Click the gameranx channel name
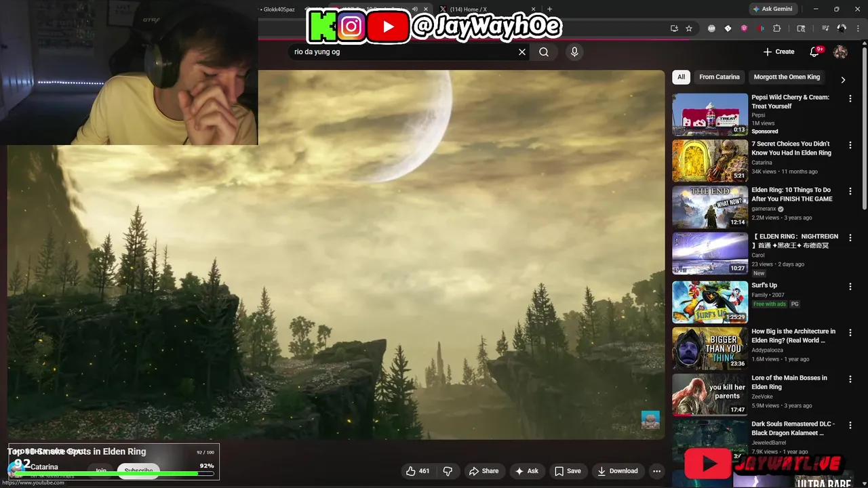The image size is (868, 488). tap(763, 209)
